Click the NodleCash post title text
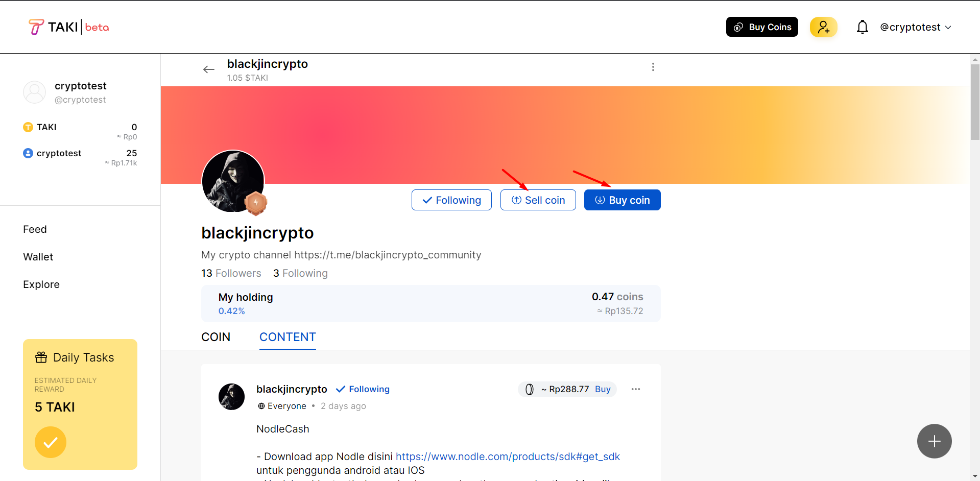980x481 pixels. [x=283, y=429]
